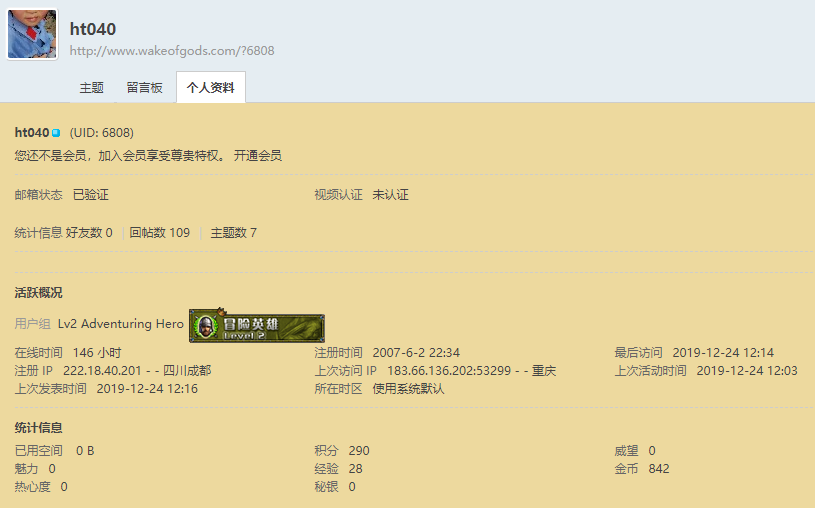Click the small online status icon beside ht040

point(56,133)
